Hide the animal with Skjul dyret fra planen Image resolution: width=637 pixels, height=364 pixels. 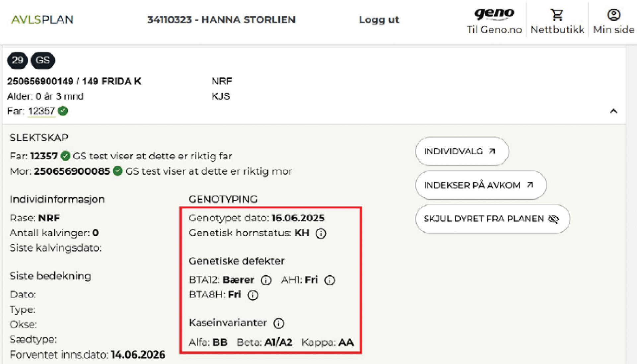[492, 219]
